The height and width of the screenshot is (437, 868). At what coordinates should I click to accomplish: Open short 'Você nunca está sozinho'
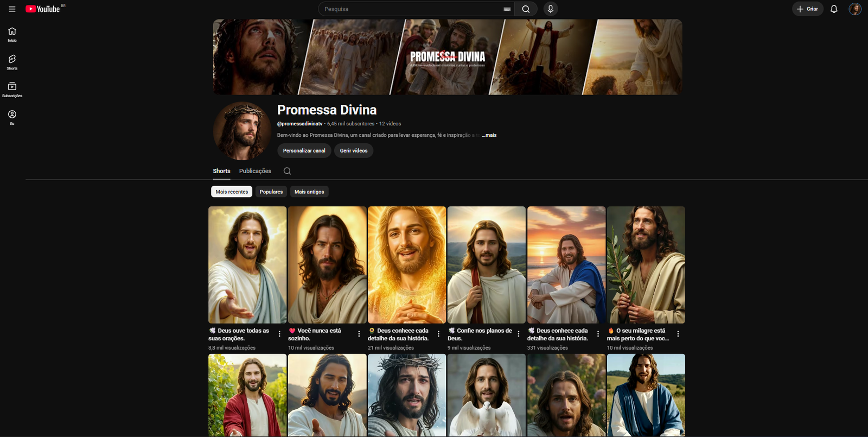327,265
